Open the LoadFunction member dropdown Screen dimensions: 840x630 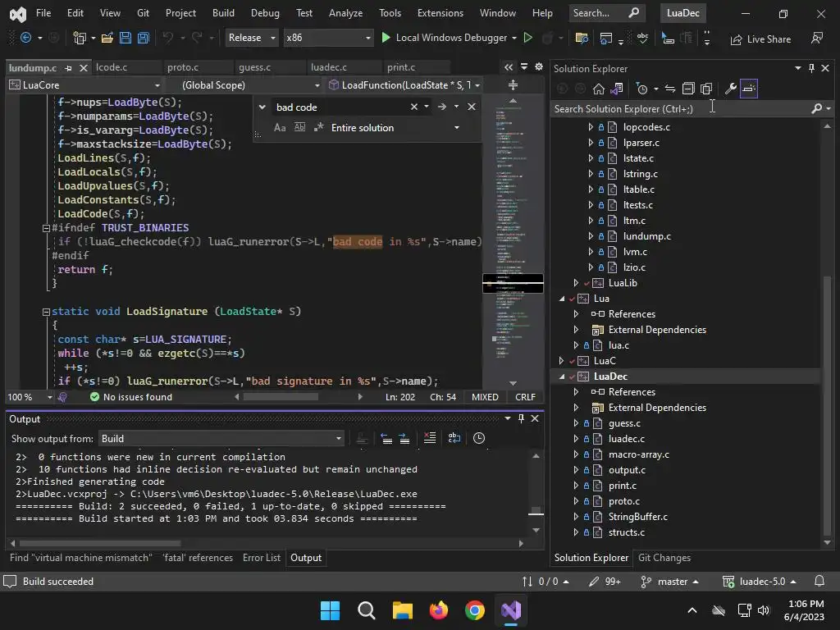tap(404, 85)
